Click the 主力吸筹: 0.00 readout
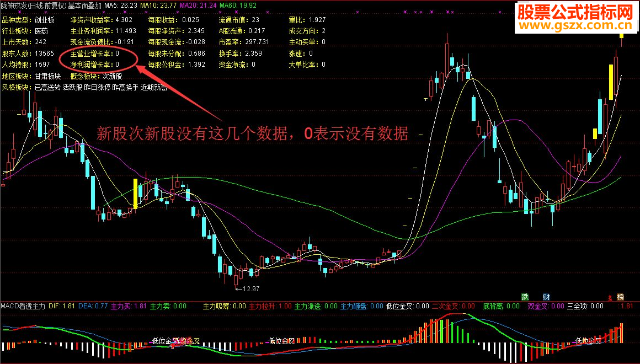This screenshot has width=640, height=364. pyautogui.click(x=224, y=306)
